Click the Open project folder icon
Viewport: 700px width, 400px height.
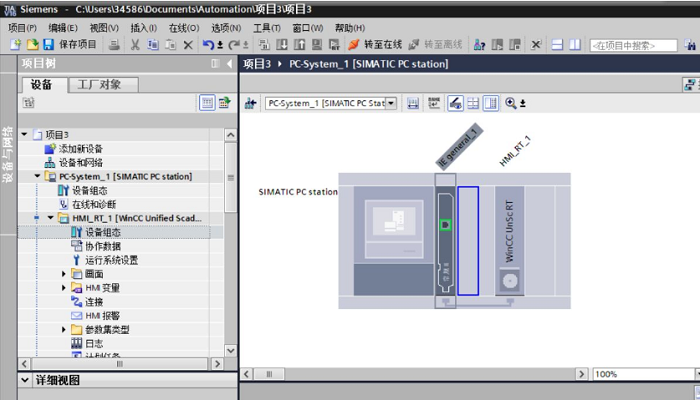pyautogui.click(x=32, y=45)
